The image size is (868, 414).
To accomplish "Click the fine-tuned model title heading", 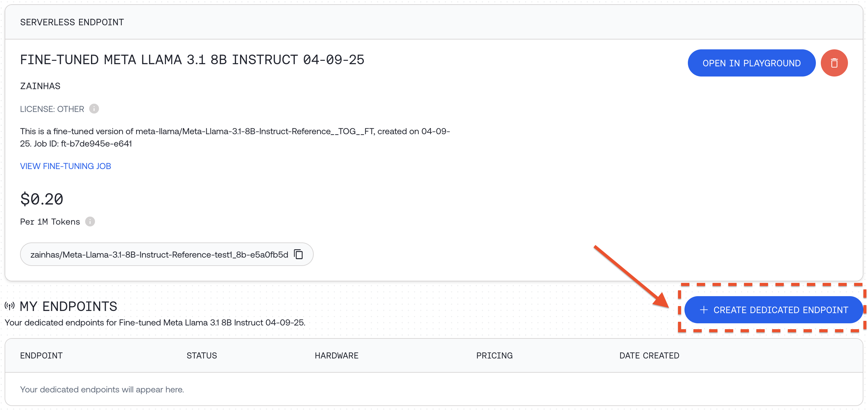I will (x=192, y=60).
